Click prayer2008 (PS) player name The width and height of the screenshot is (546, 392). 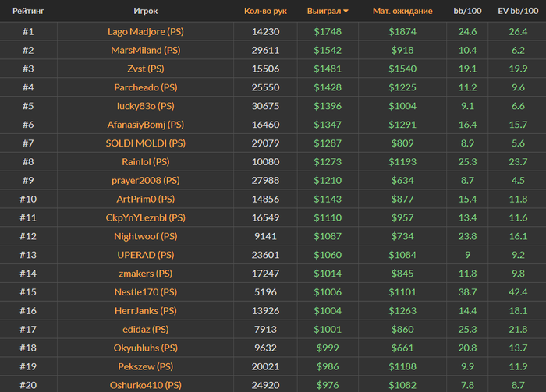coord(146,181)
